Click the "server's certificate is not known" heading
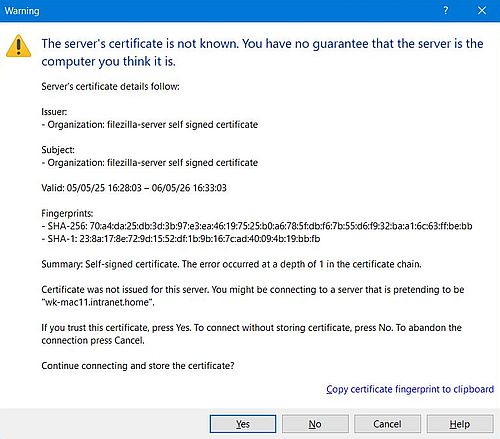 (x=262, y=52)
